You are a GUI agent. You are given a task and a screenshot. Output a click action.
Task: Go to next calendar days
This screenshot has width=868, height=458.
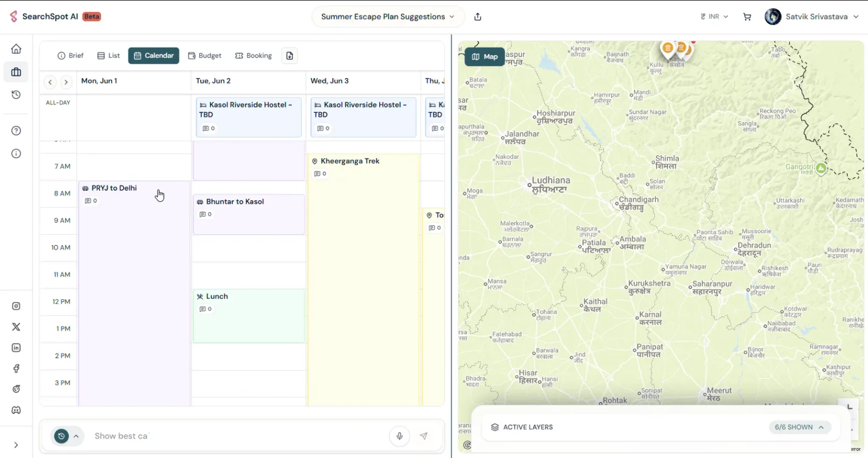[66, 82]
